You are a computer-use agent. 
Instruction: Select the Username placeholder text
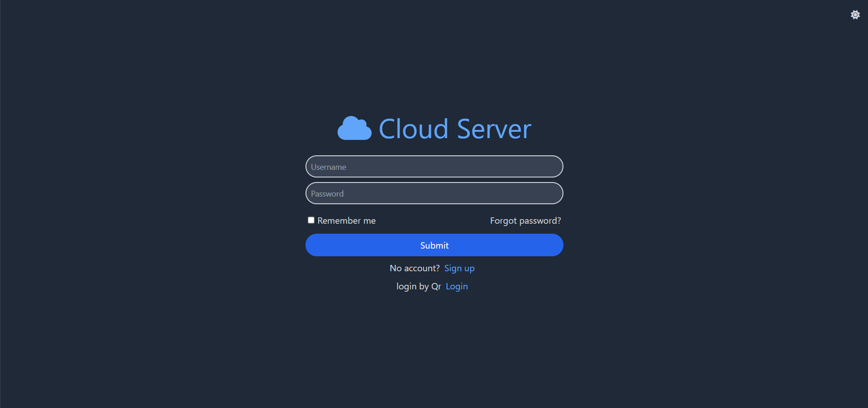coord(329,167)
